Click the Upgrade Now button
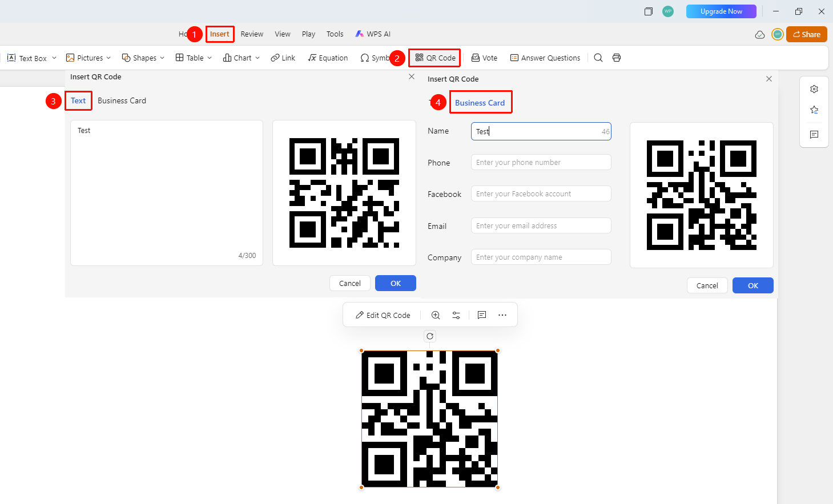 tap(721, 11)
